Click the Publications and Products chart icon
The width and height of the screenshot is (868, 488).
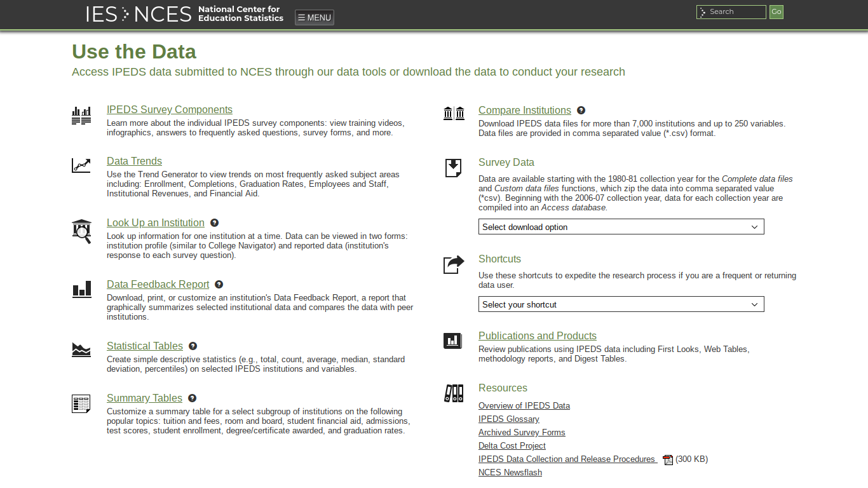tap(453, 341)
